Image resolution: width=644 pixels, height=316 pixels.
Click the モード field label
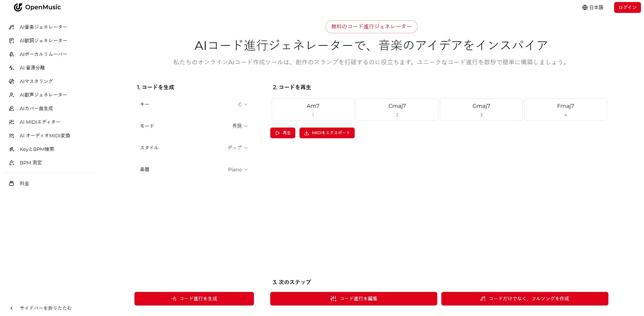(147, 126)
